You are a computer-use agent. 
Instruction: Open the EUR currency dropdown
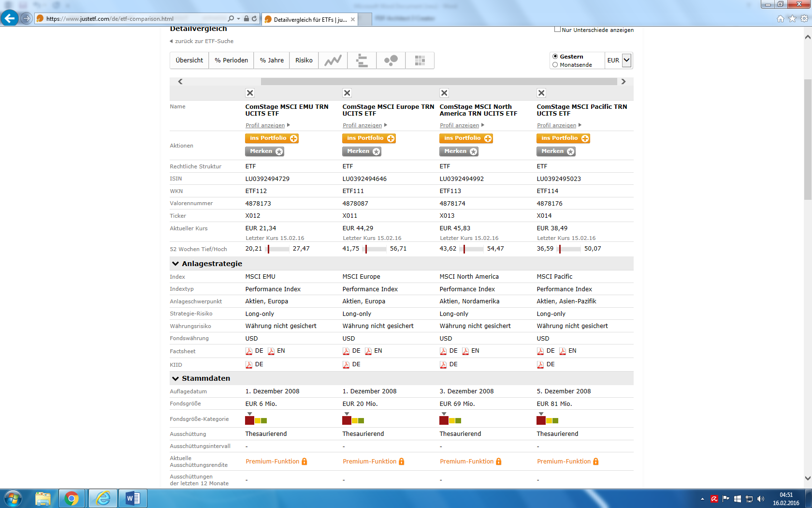[x=626, y=60]
